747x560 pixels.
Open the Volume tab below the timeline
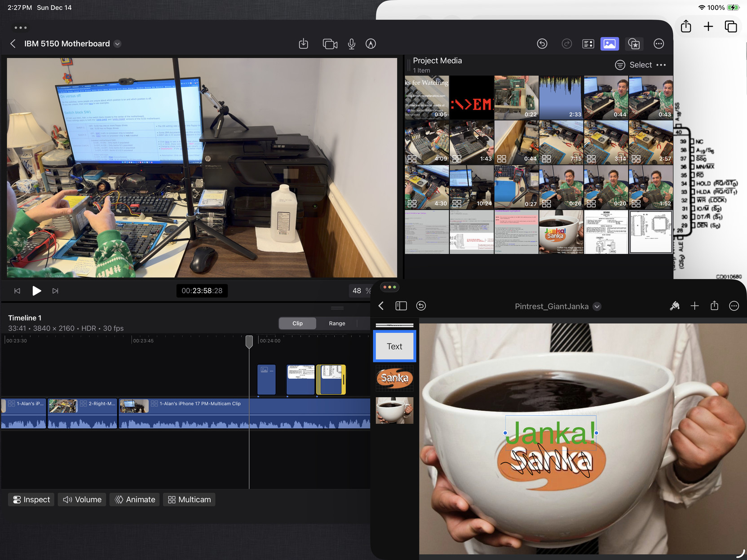[x=82, y=500]
